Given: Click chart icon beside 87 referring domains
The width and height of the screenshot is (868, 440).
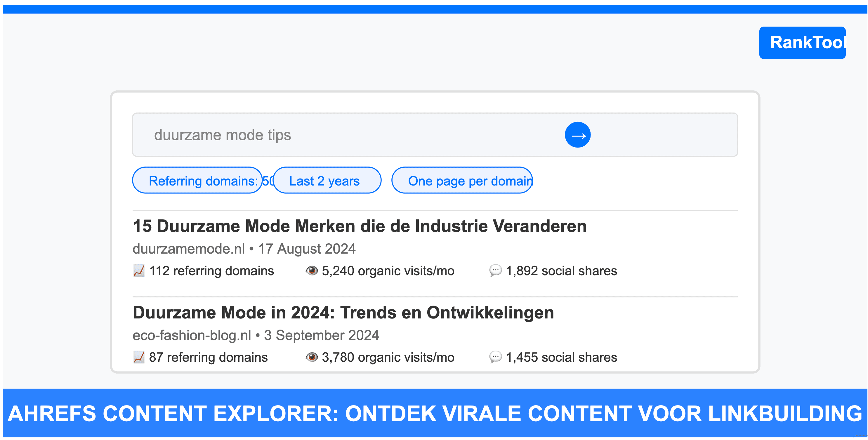Looking at the screenshot, I should [139, 357].
